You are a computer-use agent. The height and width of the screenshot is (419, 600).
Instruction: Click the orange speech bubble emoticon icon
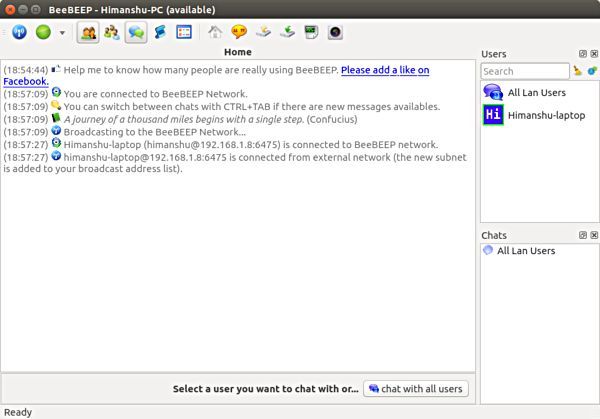239,32
